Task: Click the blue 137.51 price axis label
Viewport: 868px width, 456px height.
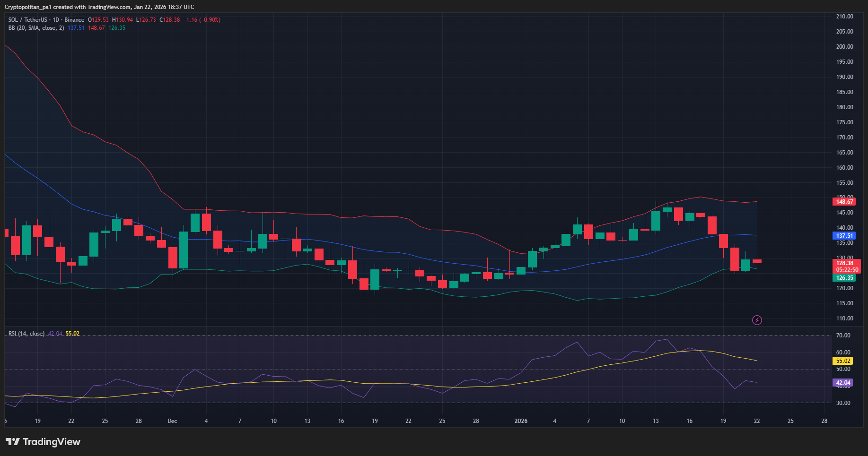Action: (844, 236)
